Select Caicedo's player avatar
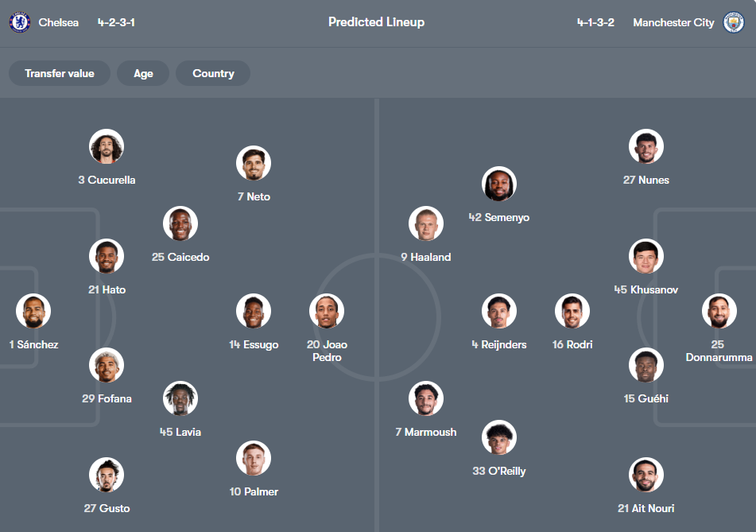Image resolution: width=756 pixels, height=532 pixels. pos(180,223)
